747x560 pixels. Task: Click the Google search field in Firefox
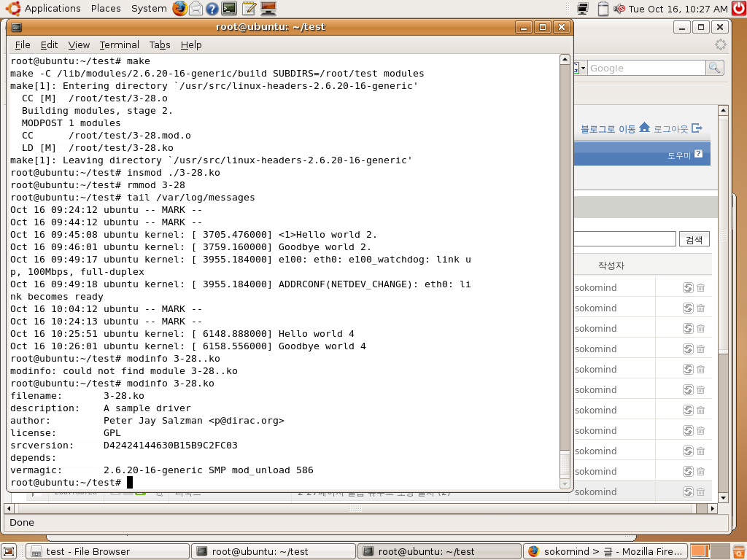[x=646, y=68]
